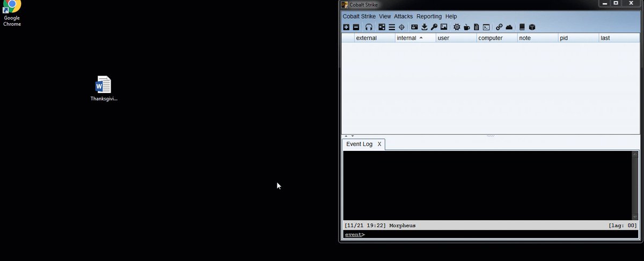This screenshot has height=261, width=644.
Task: Click the Google Chrome desktop shortcut
Action: pos(12,13)
